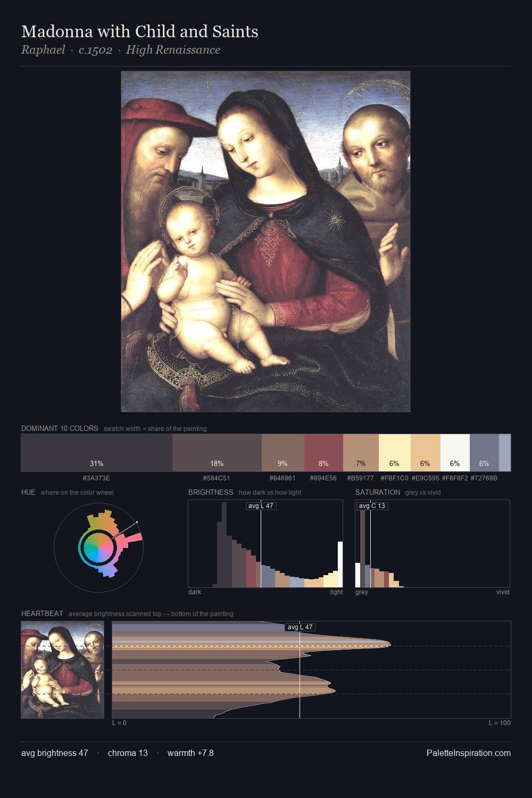This screenshot has height=798, width=532.
Task: Select the 31% dark swatch #3A373E
Action: click(x=97, y=453)
